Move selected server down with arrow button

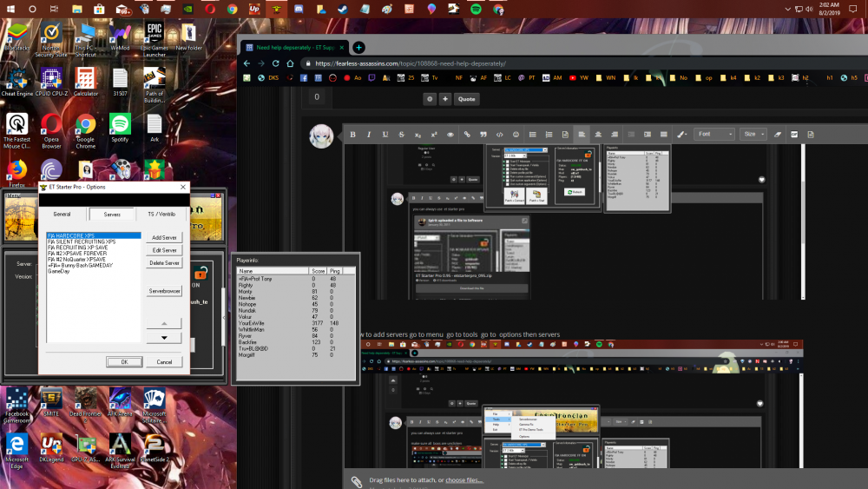[164, 338]
